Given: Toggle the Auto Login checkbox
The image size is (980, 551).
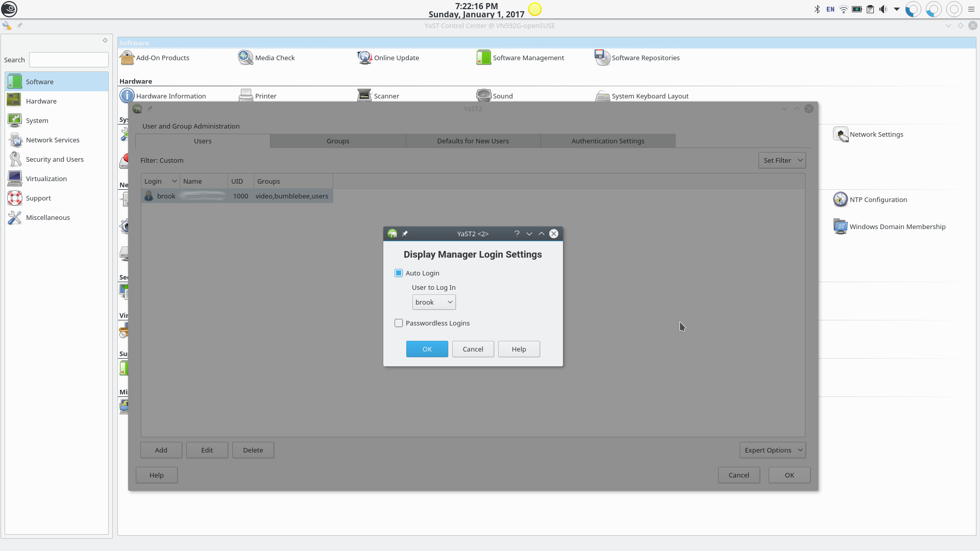Looking at the screenshot, I should 399,273.
